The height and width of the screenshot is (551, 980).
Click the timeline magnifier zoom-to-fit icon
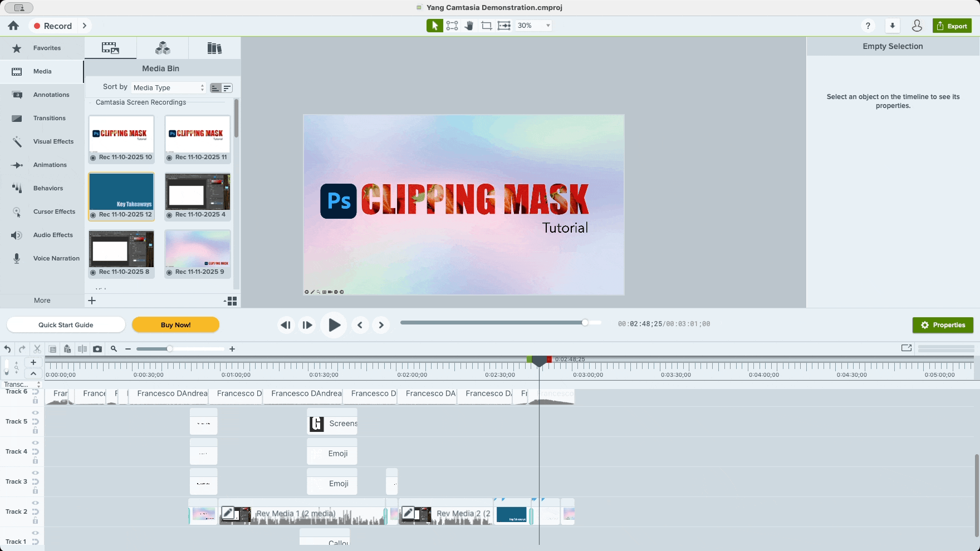pos(114,349)
